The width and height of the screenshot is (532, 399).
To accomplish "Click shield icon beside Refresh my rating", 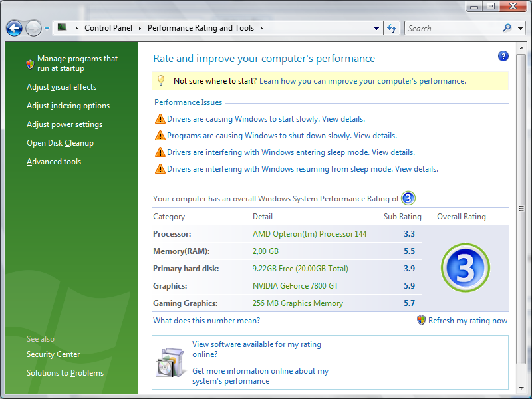I will click(x=421, y=320).
